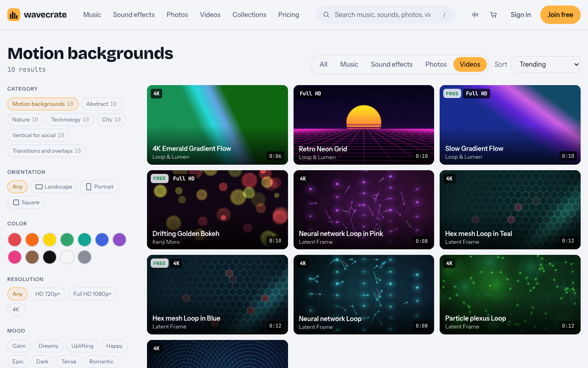Screen dimensions: 588x368
Task: Pick the teal color swatch
Action: 85,240
